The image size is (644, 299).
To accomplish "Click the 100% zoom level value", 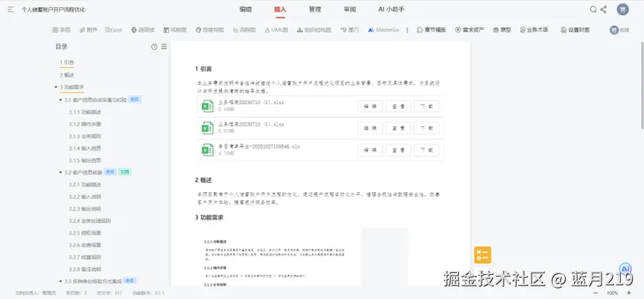I will coord(612,293).
